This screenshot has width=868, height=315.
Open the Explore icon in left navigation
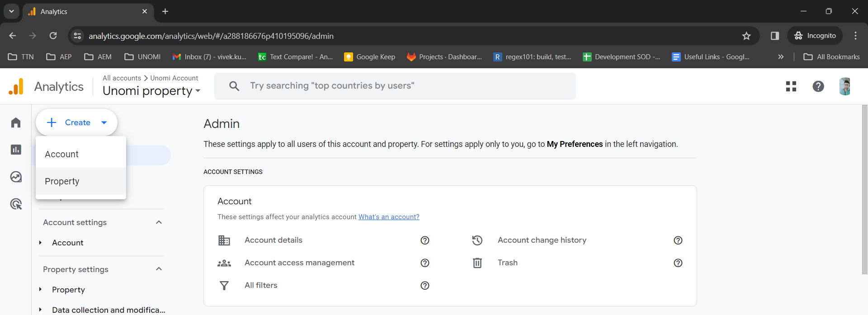[x=16, y=177]
